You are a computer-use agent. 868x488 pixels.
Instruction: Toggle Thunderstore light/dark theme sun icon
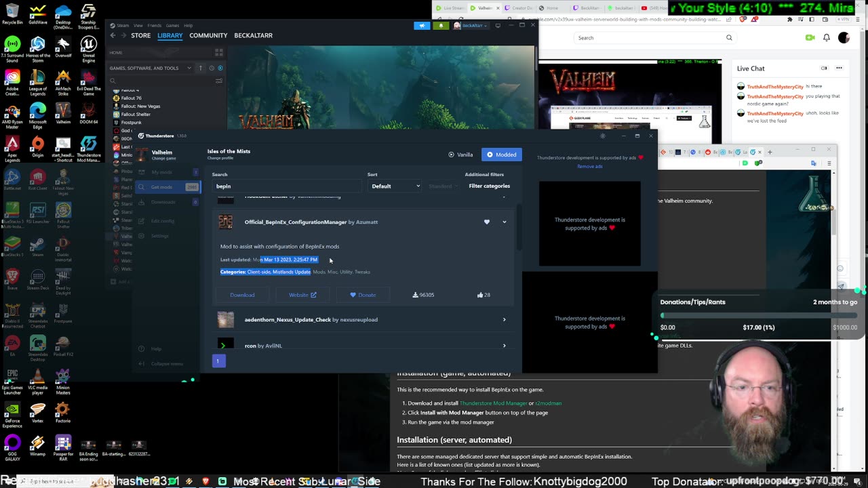pos(603,136)
